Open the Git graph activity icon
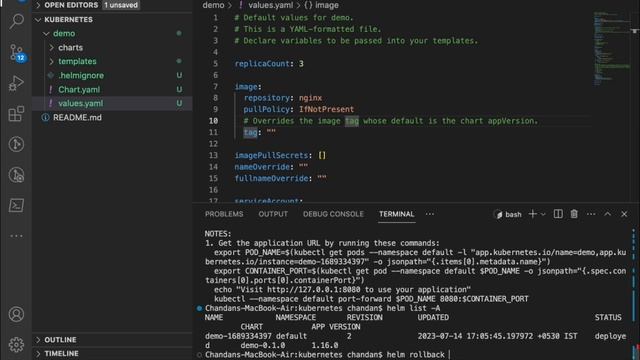640x360 pixels. 16,144
